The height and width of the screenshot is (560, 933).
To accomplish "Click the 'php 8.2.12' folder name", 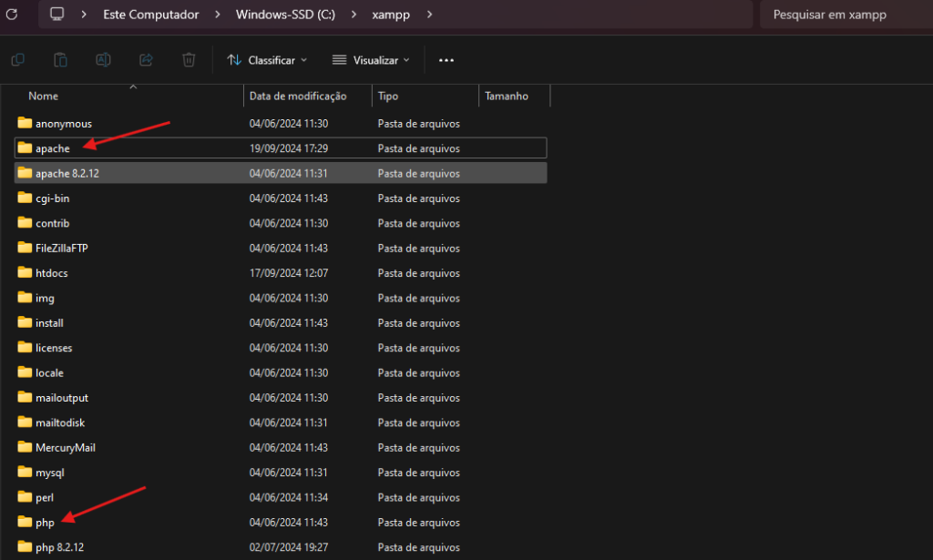I will click(59, 547).
